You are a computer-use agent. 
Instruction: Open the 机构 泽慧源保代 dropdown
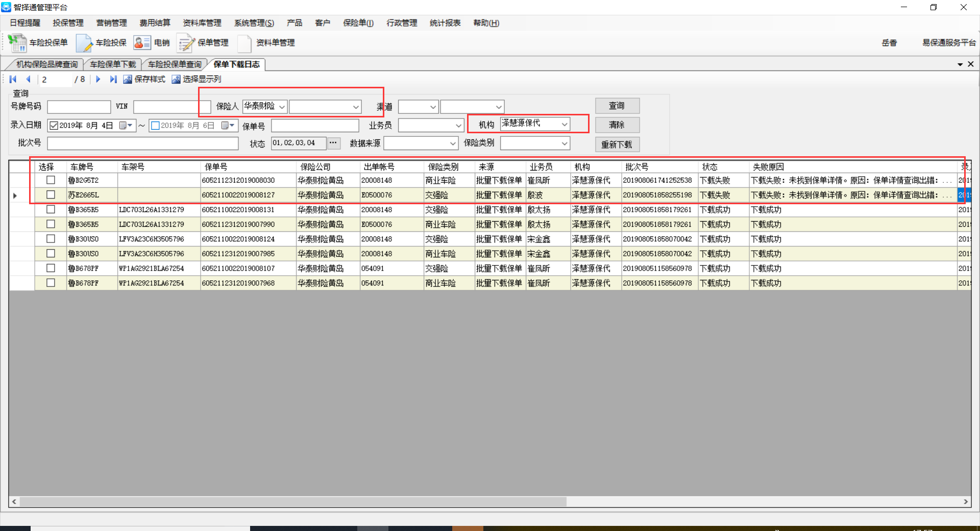pyautogui.click(x=564, y=124)
